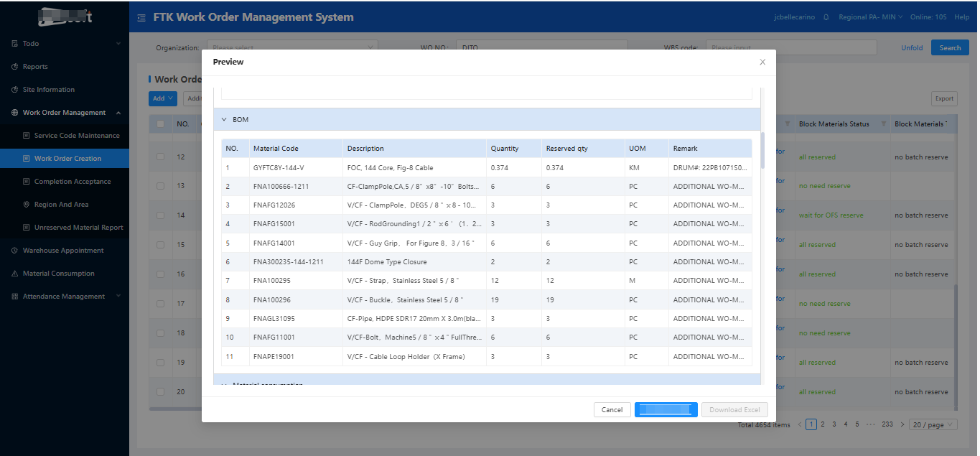Click the Todo sidebar icon

15,44
